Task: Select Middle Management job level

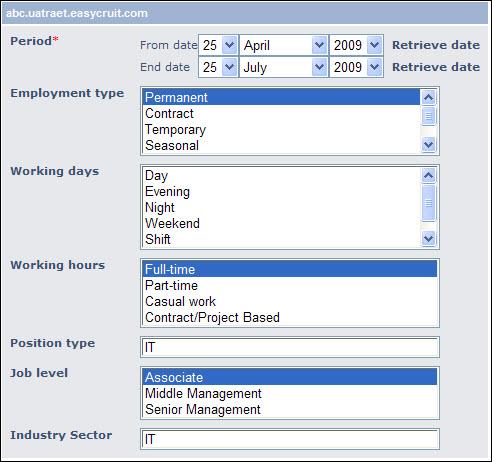Action: (290, 393)
